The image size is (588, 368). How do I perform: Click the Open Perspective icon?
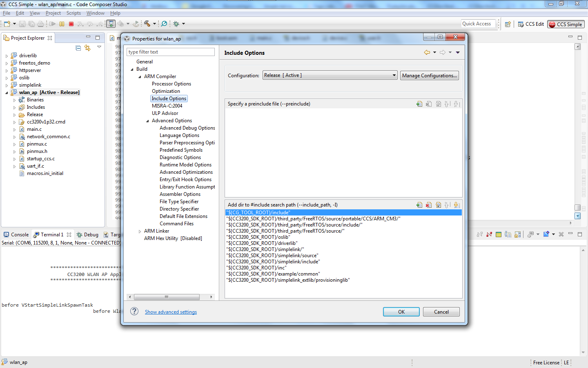pyautogui.click(x=508, y=25)
